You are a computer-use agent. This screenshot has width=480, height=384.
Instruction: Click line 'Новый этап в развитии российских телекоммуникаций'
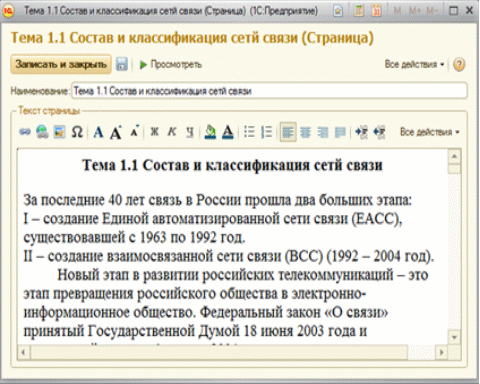tap(243, 275)
